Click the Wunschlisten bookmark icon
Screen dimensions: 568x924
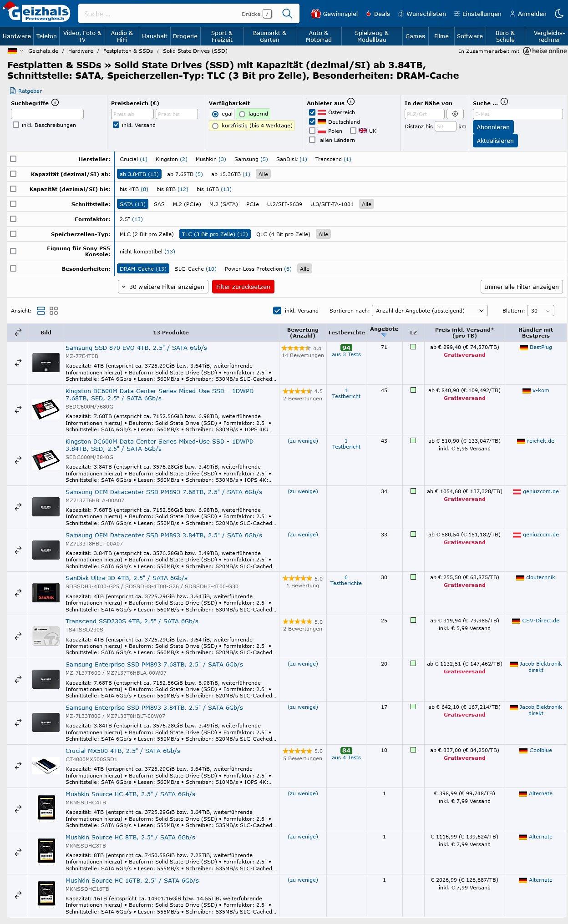click(x=401, y=14)
